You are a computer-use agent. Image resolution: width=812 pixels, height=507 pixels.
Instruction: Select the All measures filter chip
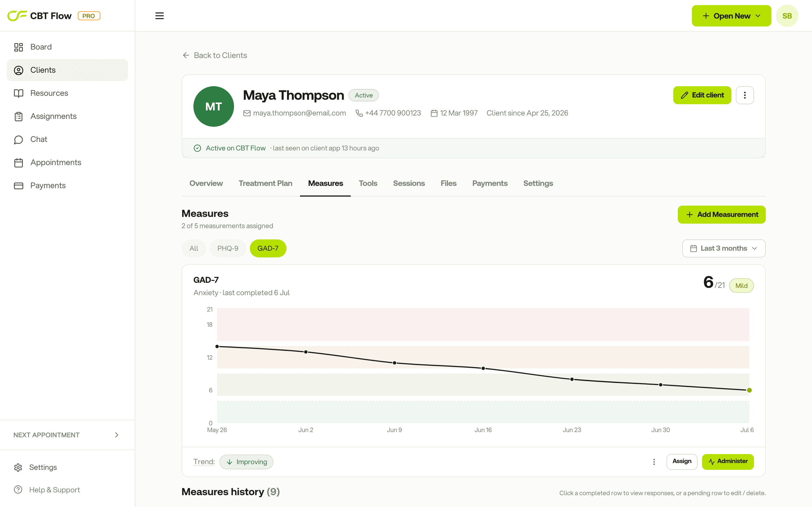point(194,248)
